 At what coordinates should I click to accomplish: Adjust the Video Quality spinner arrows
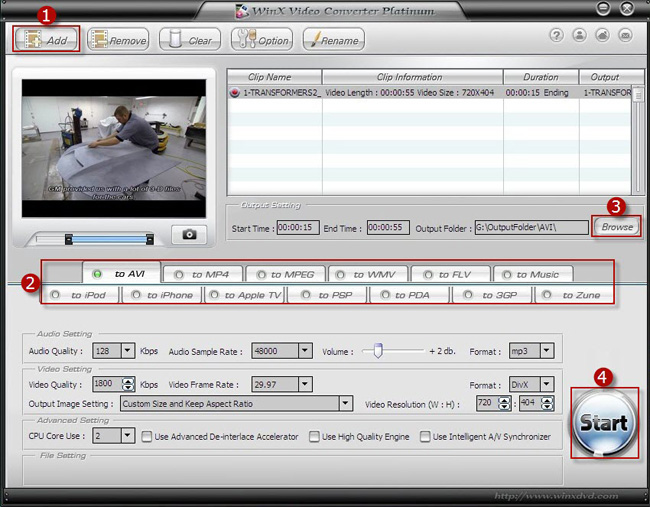pos(128,384)
